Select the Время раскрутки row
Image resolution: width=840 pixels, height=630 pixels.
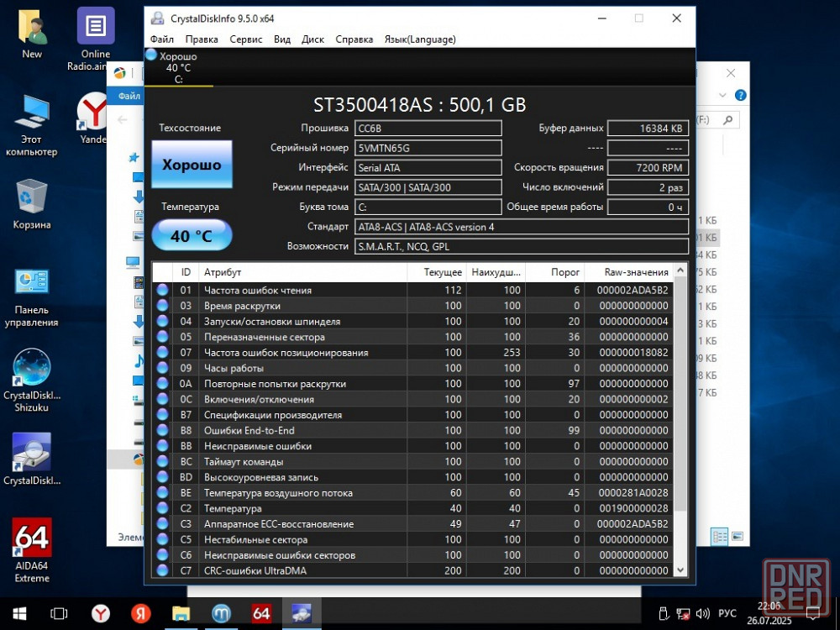click(413, 306)
